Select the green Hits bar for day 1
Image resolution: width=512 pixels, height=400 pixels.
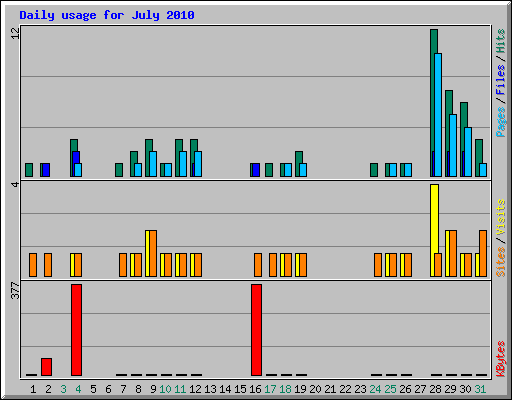click(29, 170)
